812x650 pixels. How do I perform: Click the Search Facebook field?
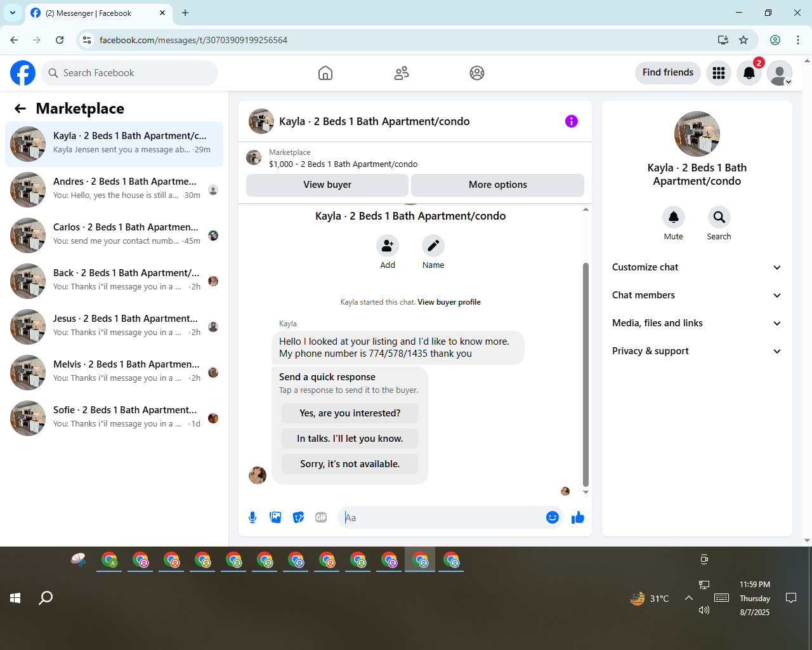pos(129,73)
